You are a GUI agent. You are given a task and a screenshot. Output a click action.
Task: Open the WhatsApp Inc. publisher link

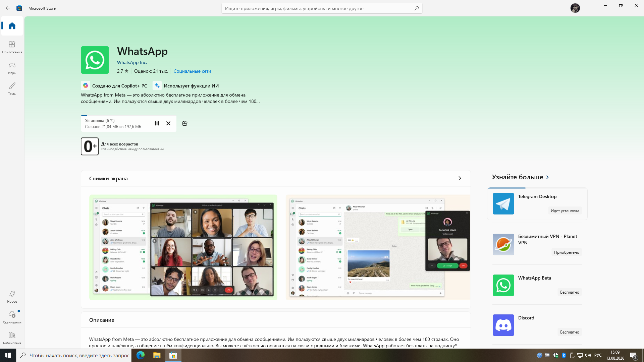[x=132, y=62]
